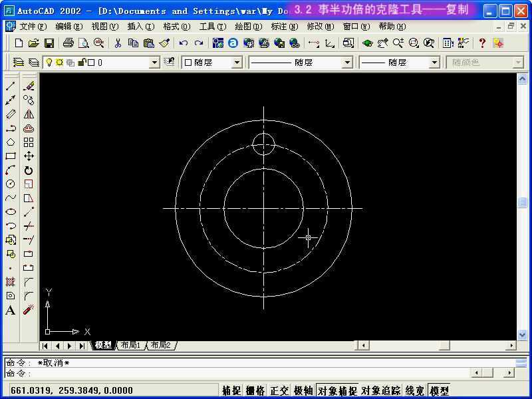532x399 pixels.
Task: Click the Scale modify tool
Action: pos(29,184)
